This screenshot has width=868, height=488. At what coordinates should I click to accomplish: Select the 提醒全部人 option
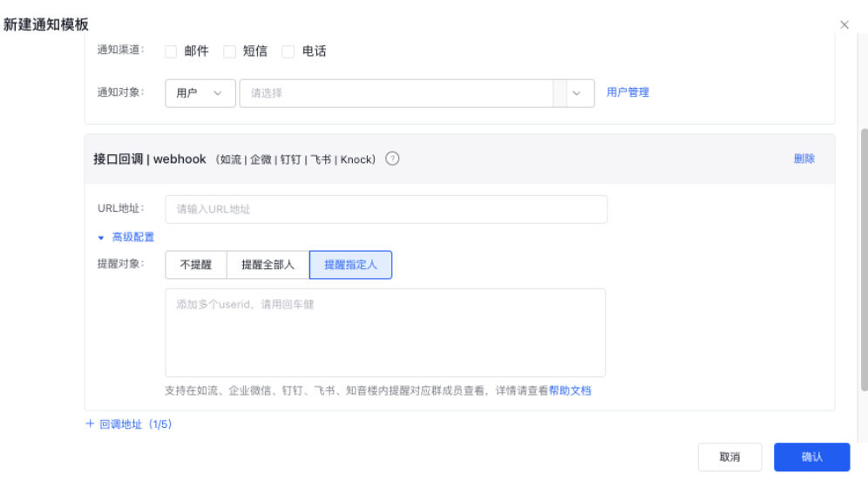coord(268,265)
